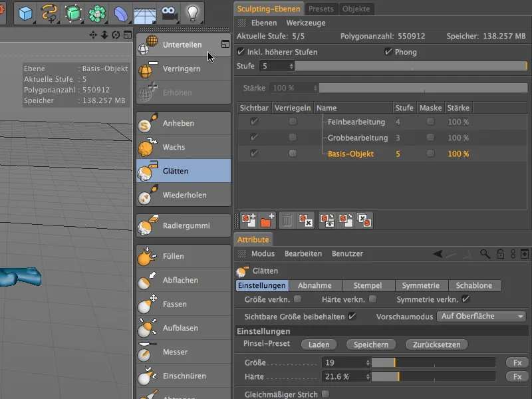Enable mask for Feinbearbeitung layer
Viewport: 532px width, 399px height.
point(430,122)
